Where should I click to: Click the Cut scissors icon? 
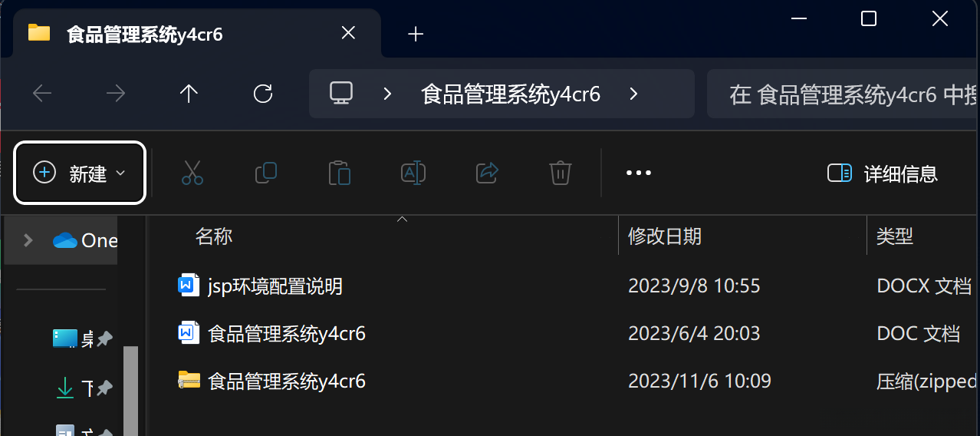pos(192,173)
